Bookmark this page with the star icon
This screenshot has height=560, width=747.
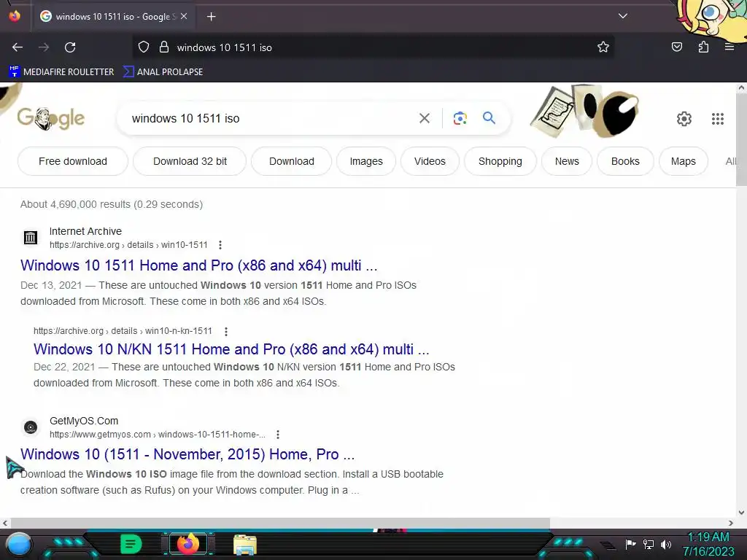pos(603,47)
